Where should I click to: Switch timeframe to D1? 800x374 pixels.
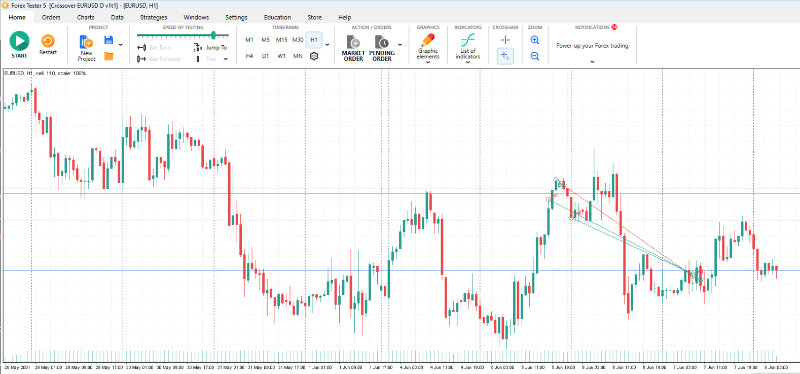265,56
